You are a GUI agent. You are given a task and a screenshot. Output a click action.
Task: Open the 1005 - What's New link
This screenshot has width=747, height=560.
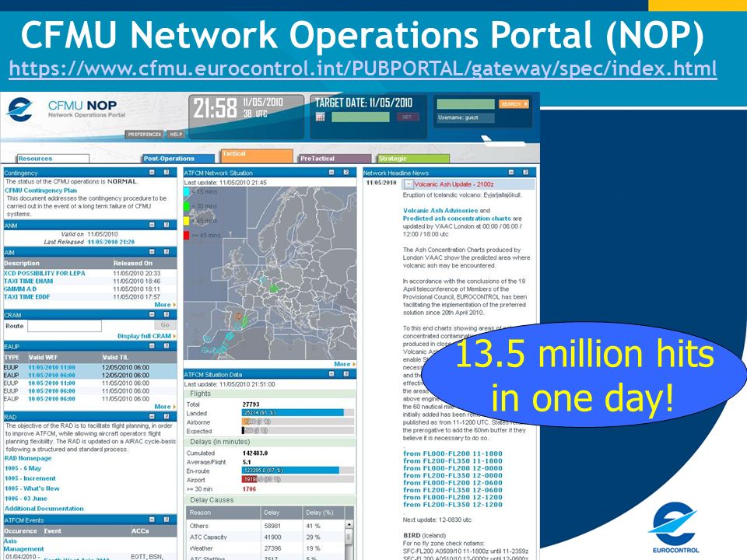click(x=32, y=488)
